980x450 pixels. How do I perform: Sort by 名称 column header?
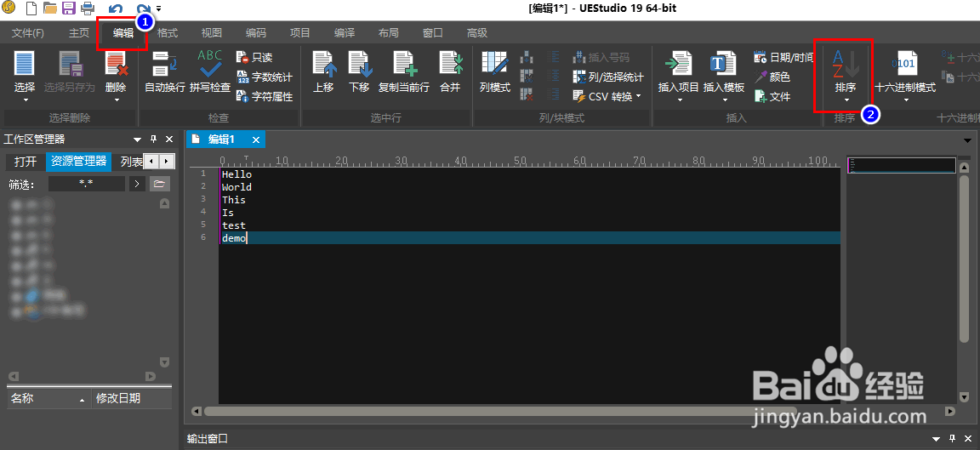pyautogui.click(x=48, y=398)
